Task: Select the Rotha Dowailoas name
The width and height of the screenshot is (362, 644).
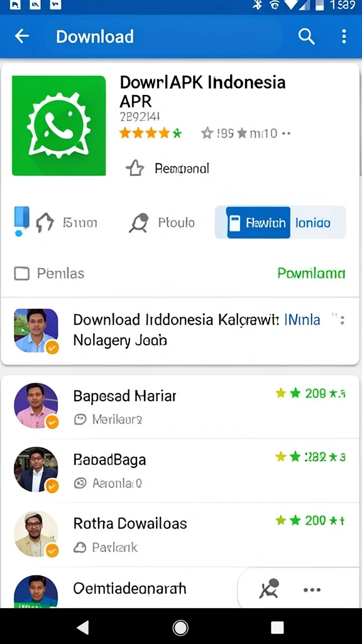Action: pos(130,523)
